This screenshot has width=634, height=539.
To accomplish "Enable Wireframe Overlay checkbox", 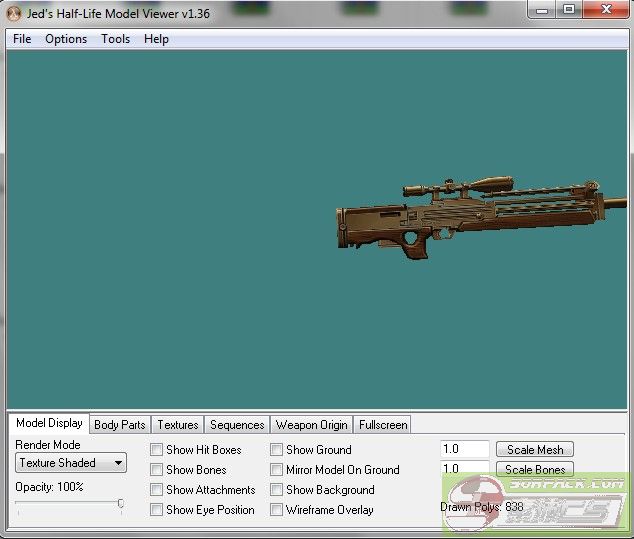I will tap(277, 510).
